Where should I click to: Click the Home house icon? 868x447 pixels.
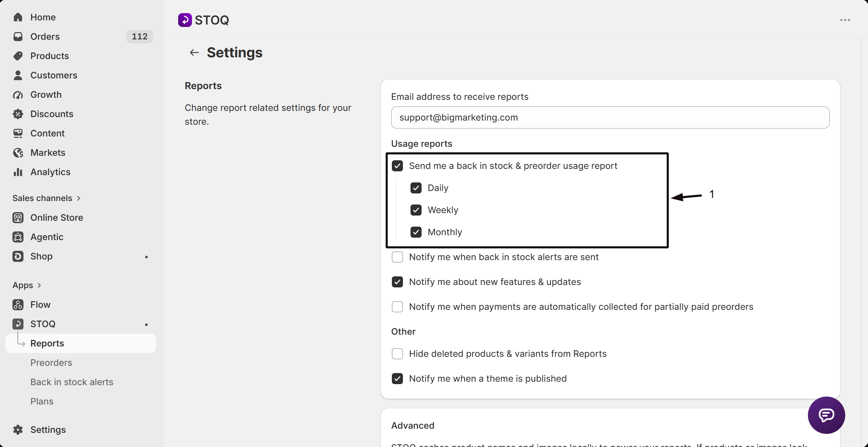(18, 17)
